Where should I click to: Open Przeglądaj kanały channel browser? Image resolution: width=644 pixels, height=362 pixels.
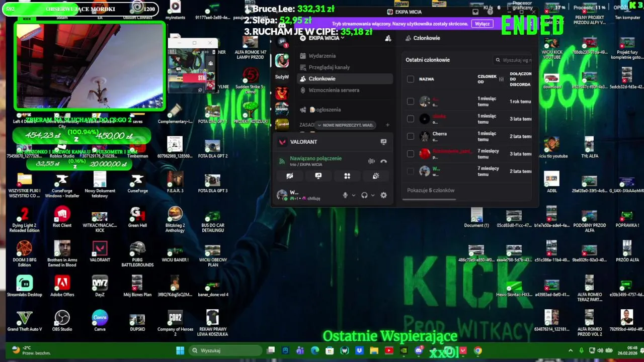coord(329,67)
